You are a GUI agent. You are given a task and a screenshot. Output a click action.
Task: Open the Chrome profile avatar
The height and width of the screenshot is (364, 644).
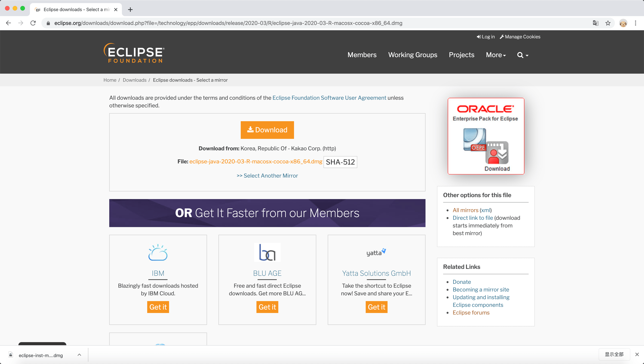pyautogui.click(x=623, y=23)
